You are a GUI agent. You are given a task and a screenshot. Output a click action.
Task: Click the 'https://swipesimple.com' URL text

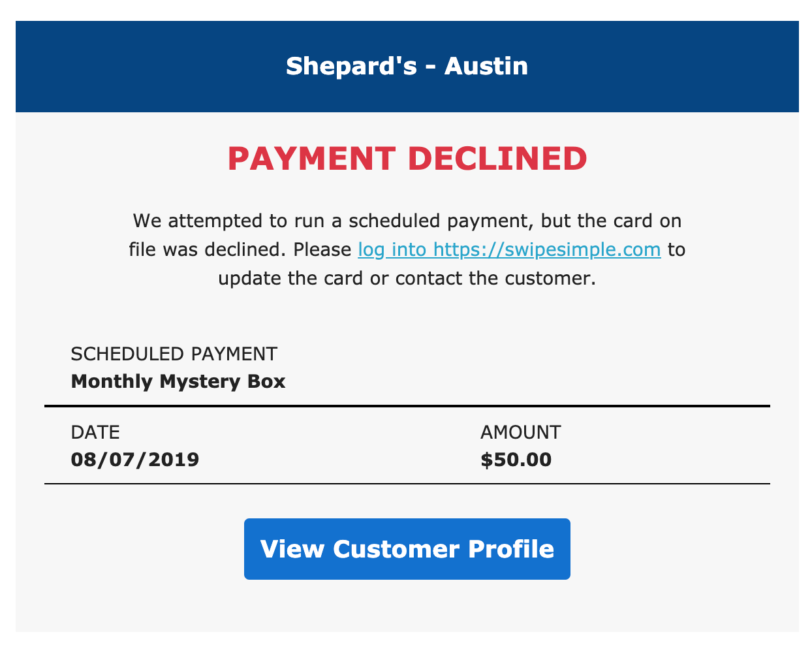point(547,250)
